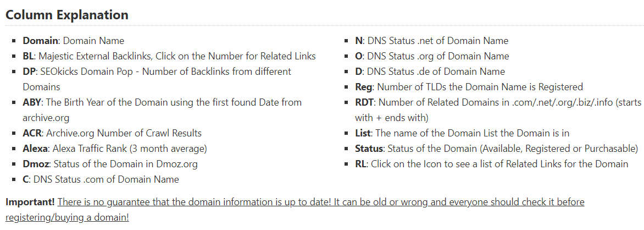Click the bold Important! label
This screenshot has height=230, width=644.
pos(30,202)
